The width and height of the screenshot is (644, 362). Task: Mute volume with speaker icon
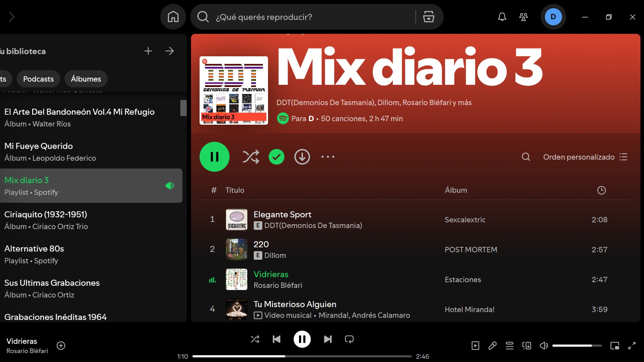[x=544, y=346]
